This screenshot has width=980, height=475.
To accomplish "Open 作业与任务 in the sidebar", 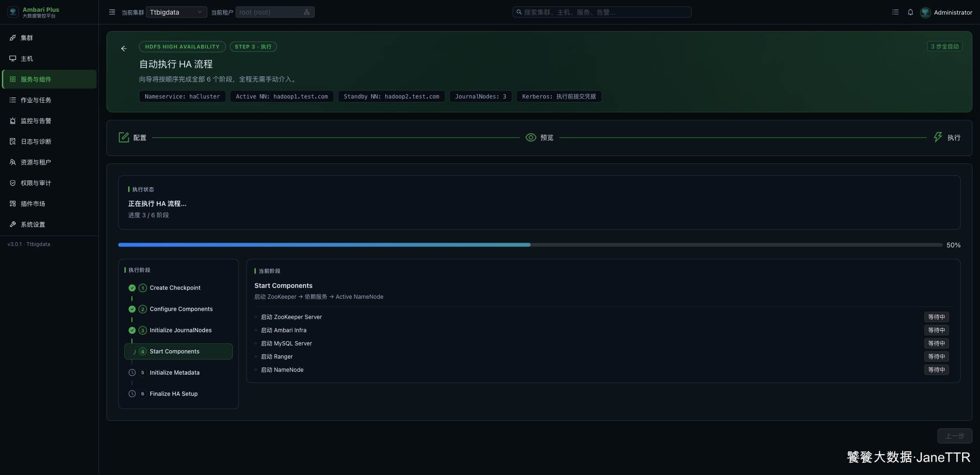I will (x=49, y=100).
